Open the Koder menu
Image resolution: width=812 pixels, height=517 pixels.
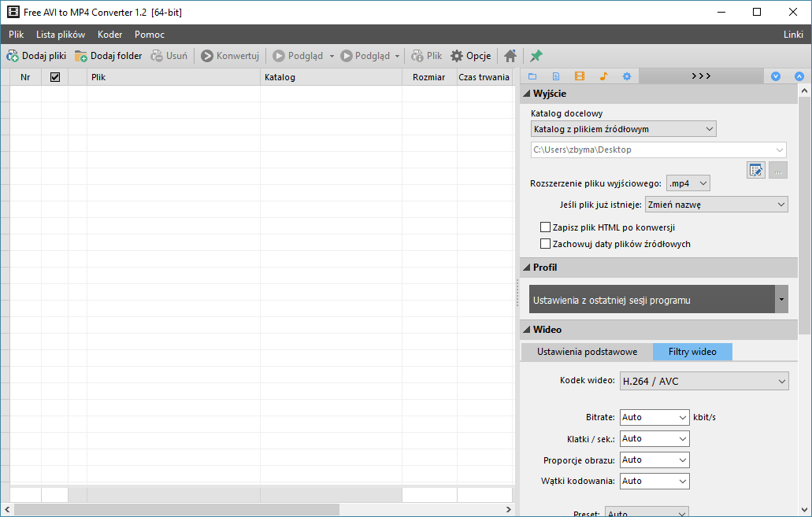point(109,35)
